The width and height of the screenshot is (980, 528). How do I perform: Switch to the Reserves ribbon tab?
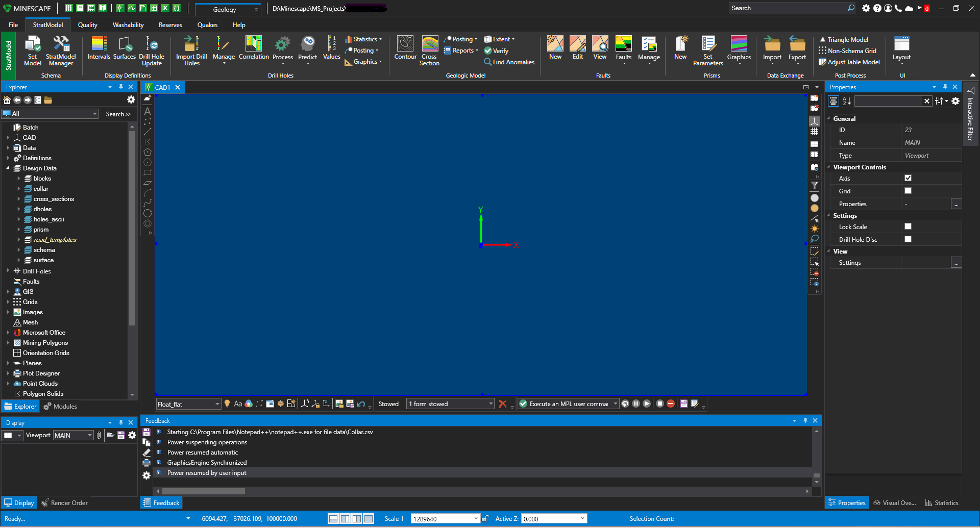170,24
